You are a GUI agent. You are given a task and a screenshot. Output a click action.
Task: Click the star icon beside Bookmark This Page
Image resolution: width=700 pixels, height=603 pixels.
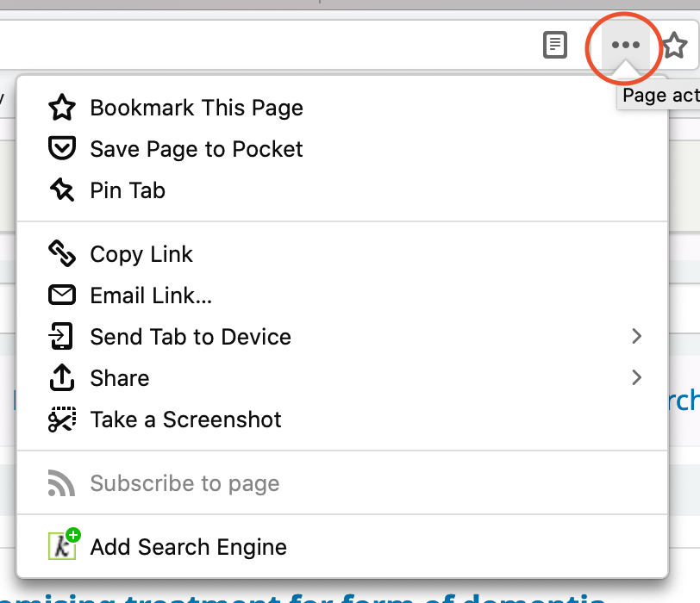(x=62, y=108)
